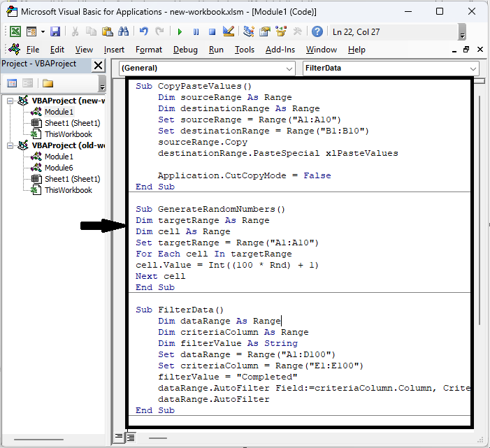The height and width of the screenshot is (448, 490).
Task: Click the Save workbook icon
Action: point(55,31)
